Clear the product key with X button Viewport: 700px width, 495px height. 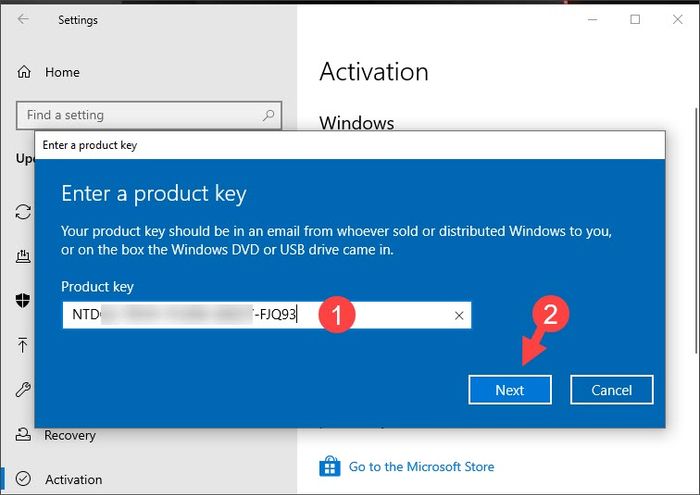[x=459, y=316]
